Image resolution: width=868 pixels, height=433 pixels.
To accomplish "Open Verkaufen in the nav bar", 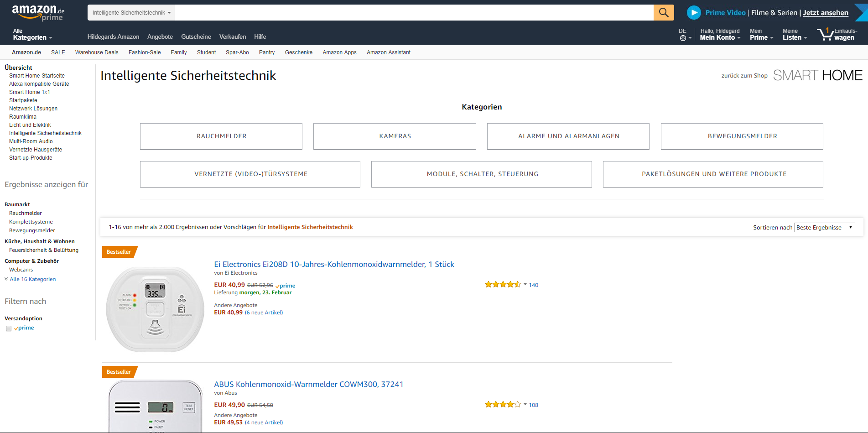I will (x=233, y=37).
